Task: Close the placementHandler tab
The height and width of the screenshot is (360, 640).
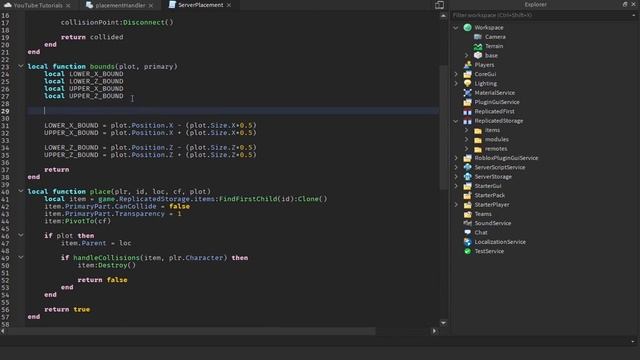Action: pyautogui.click(x=151, y=5)
